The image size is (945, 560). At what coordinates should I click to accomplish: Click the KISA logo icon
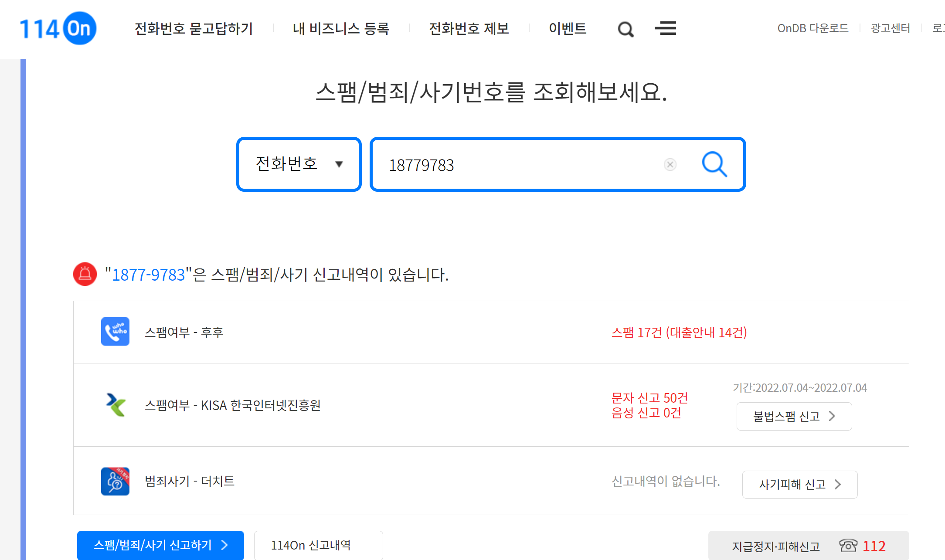[115, 405]
